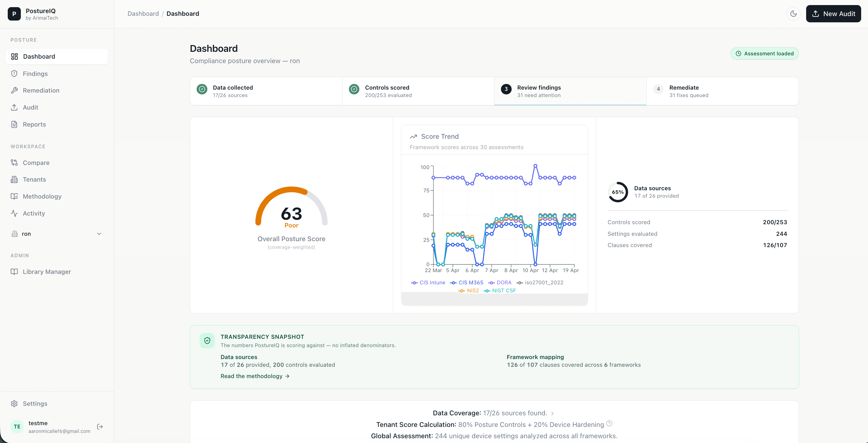Click the Remediation wrench icon
868x443 pixels.
tap(14, 90)
